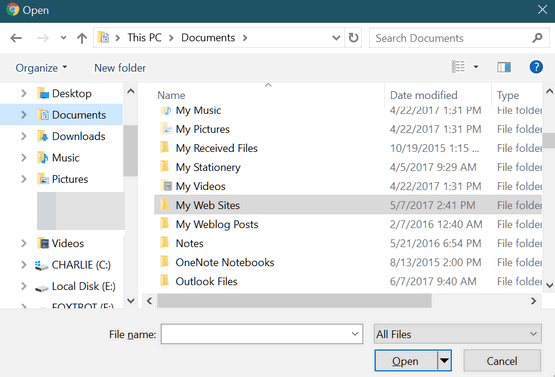Sort files by Date modified column
555x377 pixels.
(x=424, y=95)
